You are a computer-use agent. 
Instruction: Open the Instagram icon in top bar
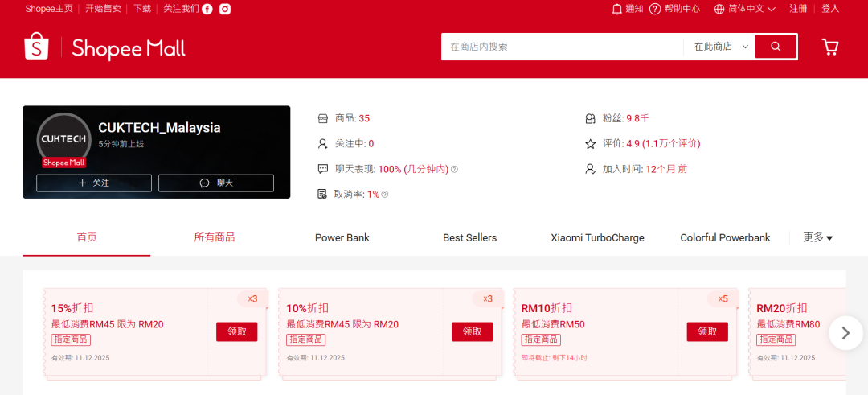[226, 9]
